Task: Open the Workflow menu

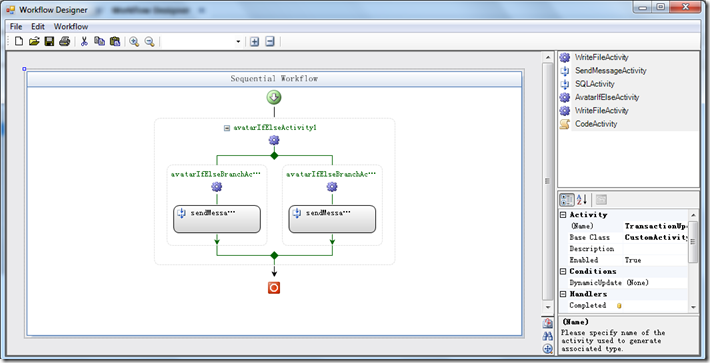Action: pyautogui.click(x=71, y=26)
